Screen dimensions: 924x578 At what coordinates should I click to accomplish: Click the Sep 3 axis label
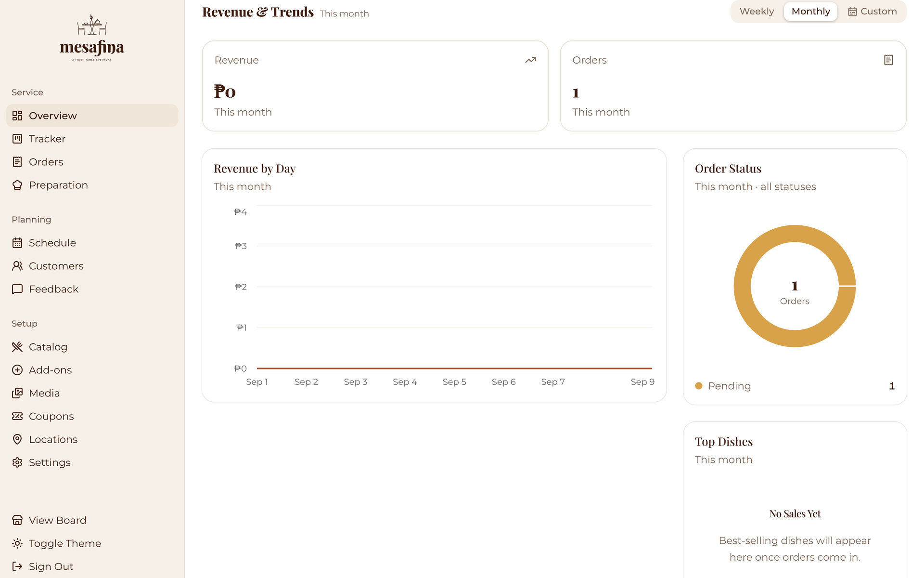[x=356, y=382]
